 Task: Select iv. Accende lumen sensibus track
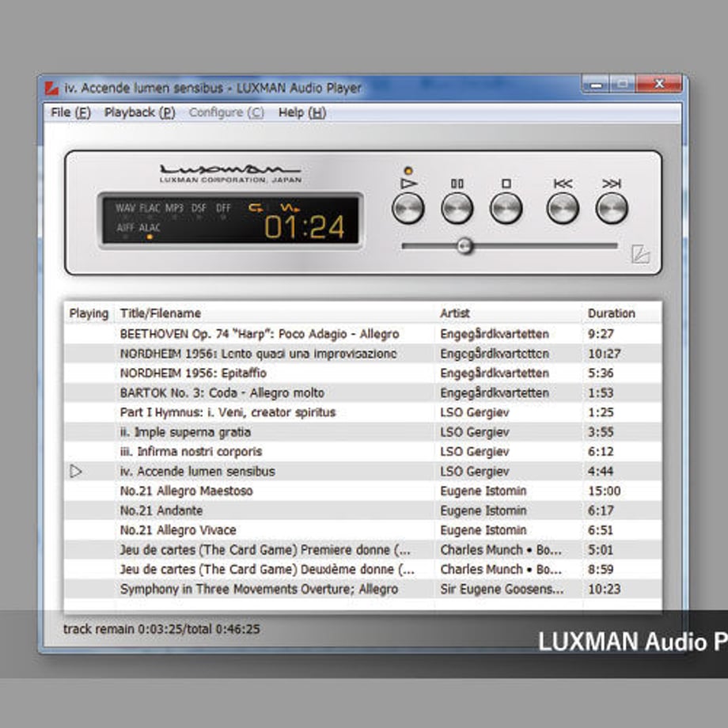coord(362,472)
